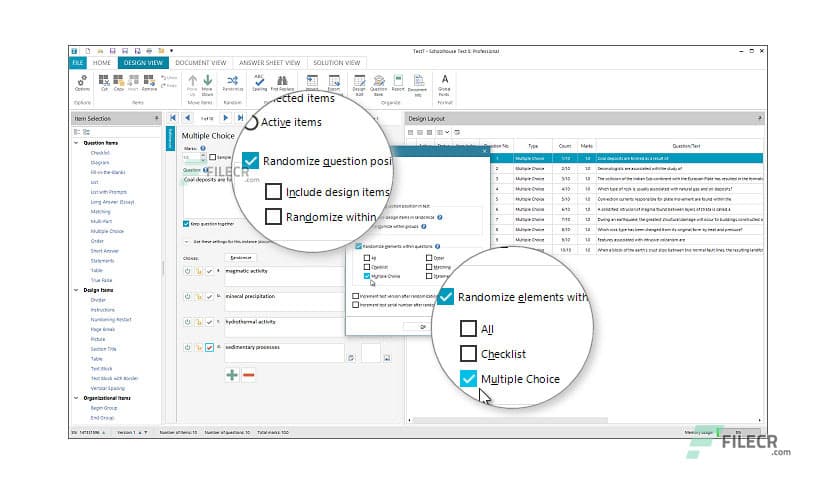Enable increment test version after randomization
The height and width of the screenshot is (484, 836).
point(356,296)
